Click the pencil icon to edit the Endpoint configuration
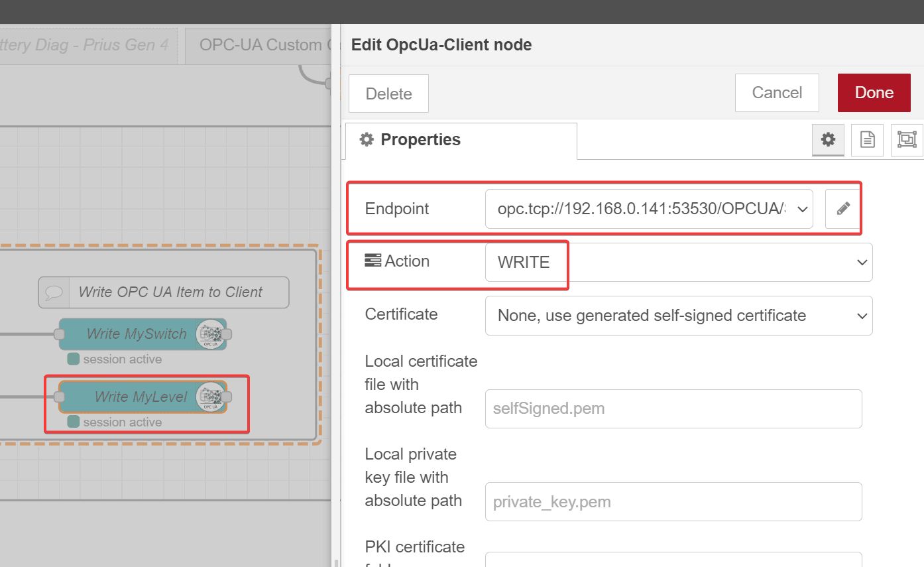Image resolution: width=924 pixels, height=567 pixels. point(842,208)
